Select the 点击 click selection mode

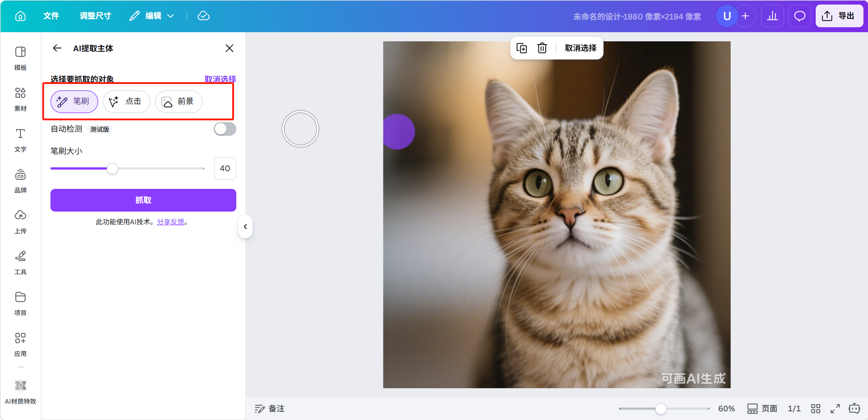(126, 101)
